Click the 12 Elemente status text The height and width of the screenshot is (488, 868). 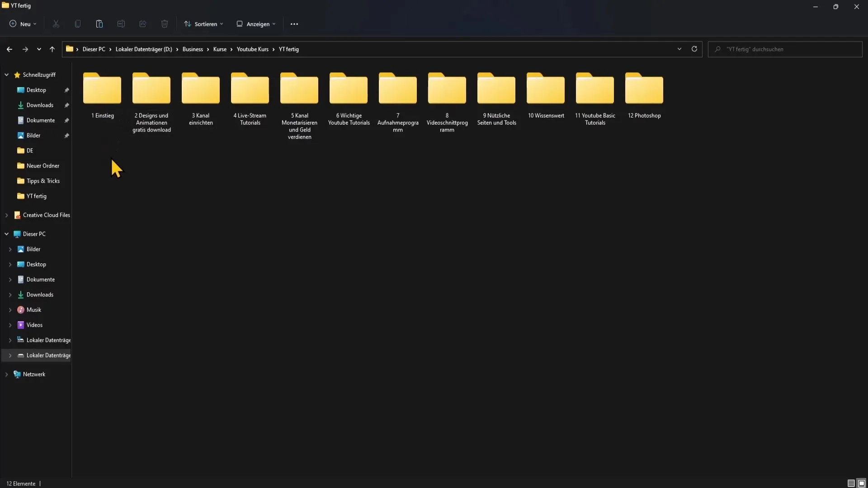click(x=21, y=483)
